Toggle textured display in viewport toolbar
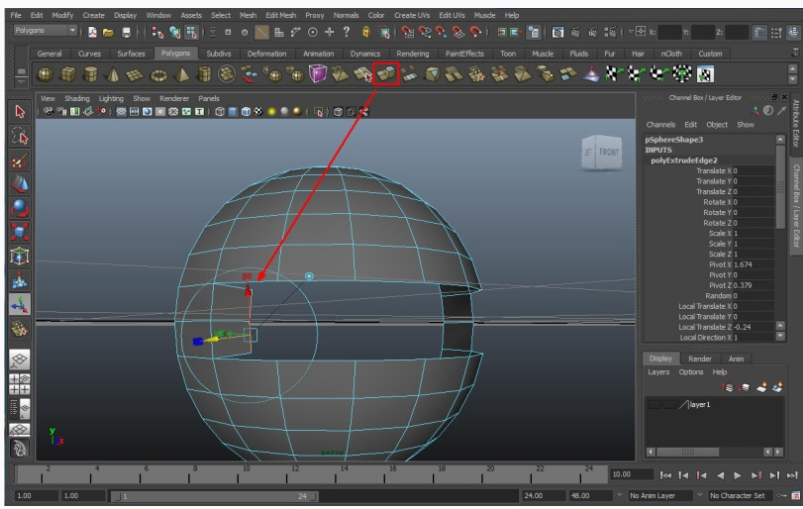Image resolution: width=803 pixels, height=509 pixels. coord(259,112)
